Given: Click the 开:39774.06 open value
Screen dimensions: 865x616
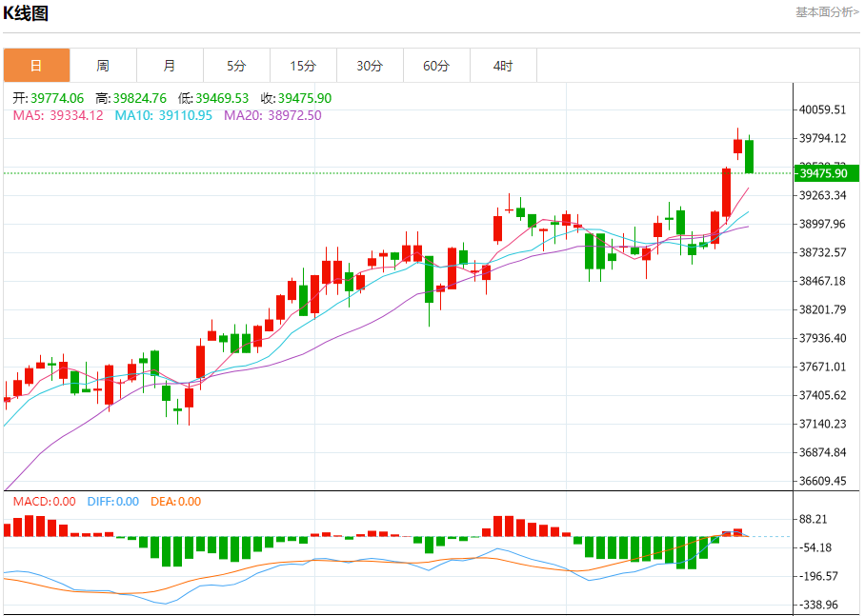Looking at the screenshot, I should tap(48, 98).
